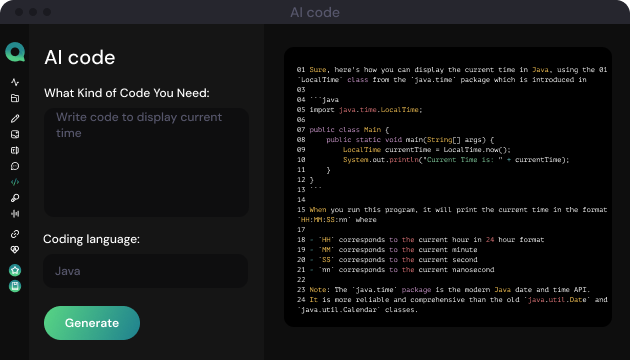Open the heart icon in sidebar

(x=15, y=250)
